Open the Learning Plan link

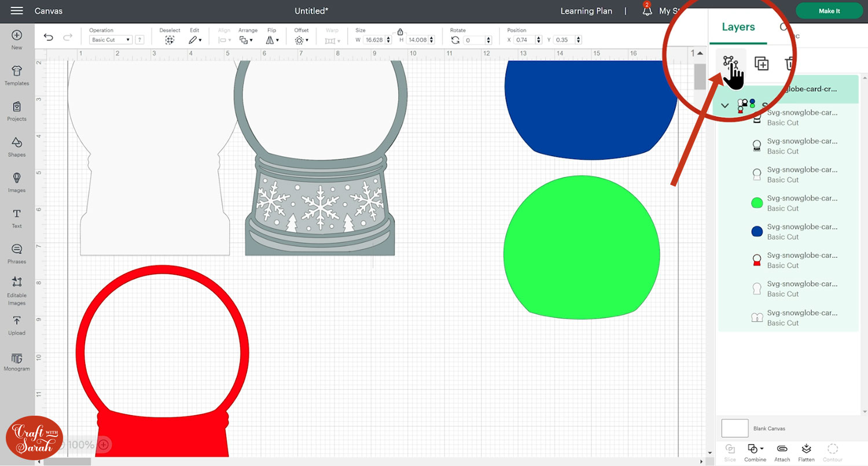pyautogui.click(x=586, y=11)
